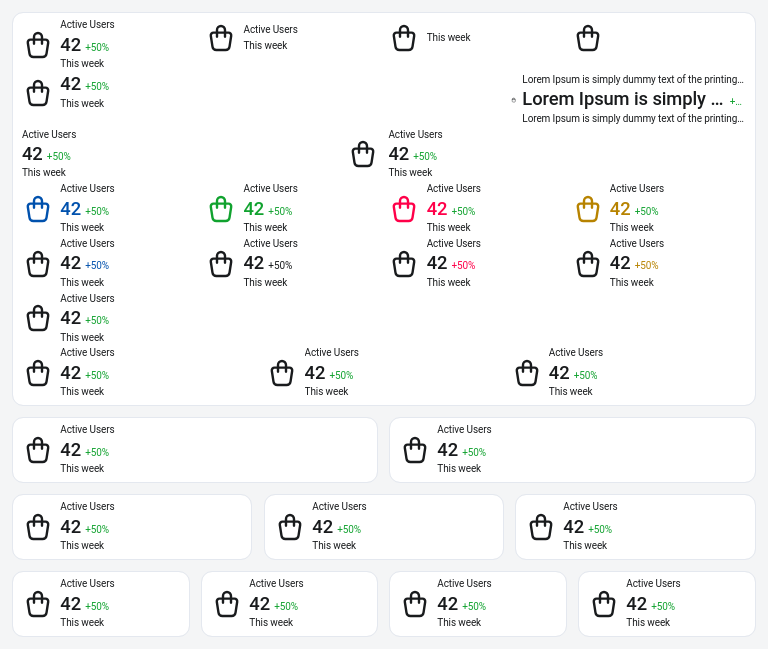Click the black "+50%" badge
Image resolution: width=768 pixels, height=649 pixels.
[280, 266]
